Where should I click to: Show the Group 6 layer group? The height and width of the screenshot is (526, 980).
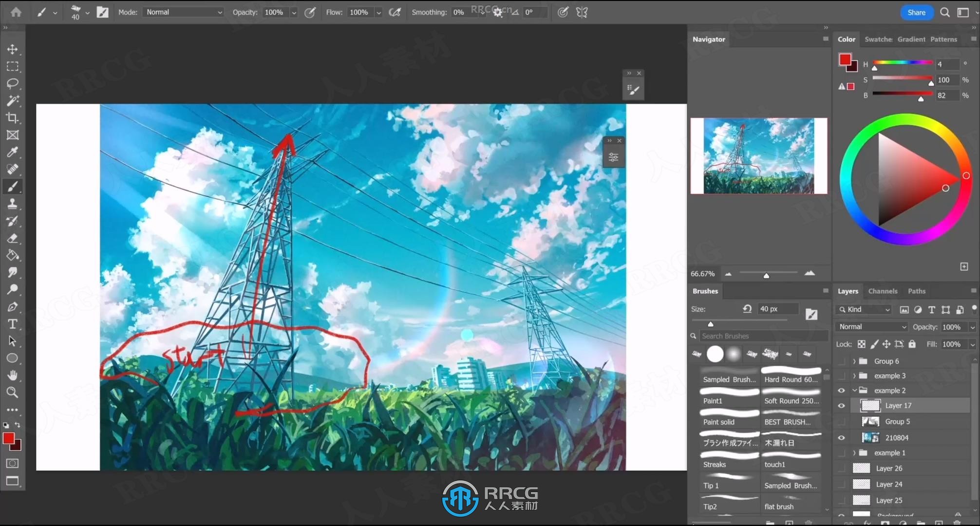click(x=841, y=361)
